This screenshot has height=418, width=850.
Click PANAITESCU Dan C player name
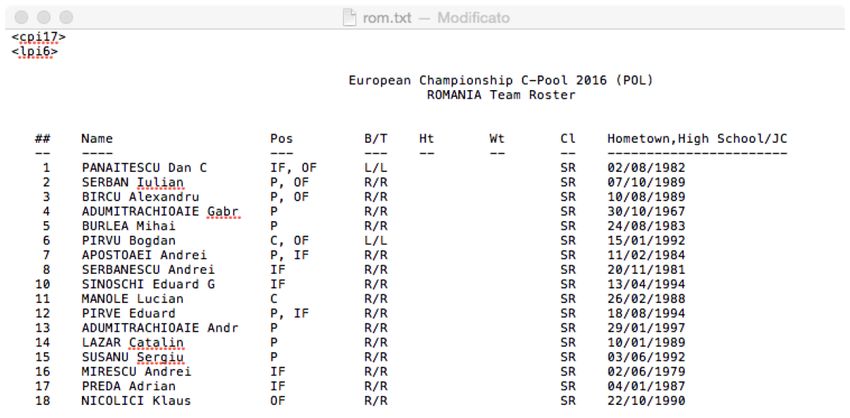[x=144, y=168]
